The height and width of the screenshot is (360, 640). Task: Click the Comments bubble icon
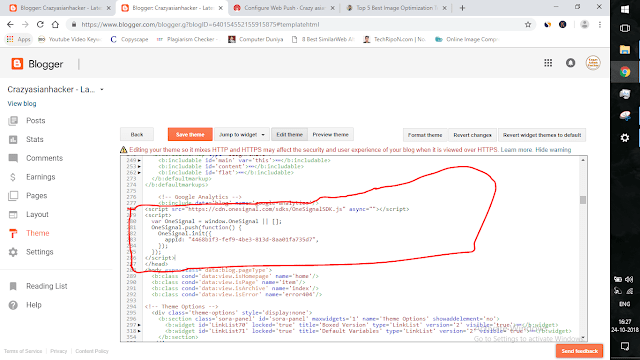coord(13,158)
